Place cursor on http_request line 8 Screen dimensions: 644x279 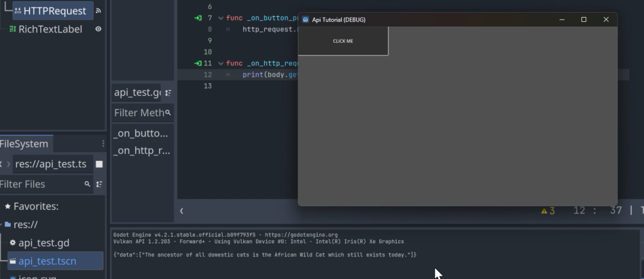[269, 29]
